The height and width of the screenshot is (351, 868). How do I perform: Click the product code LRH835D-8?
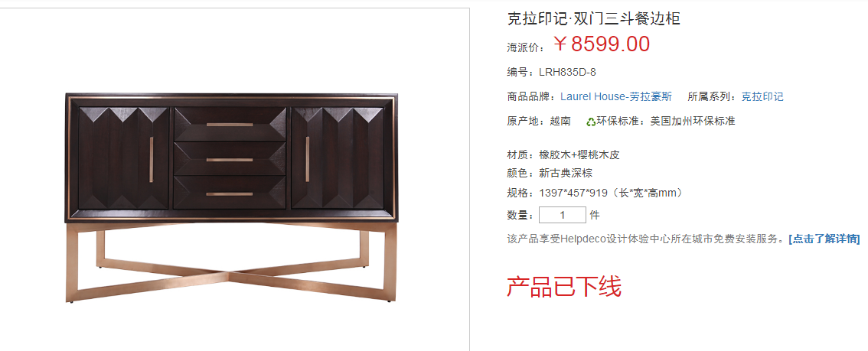[x=567, y=73]
